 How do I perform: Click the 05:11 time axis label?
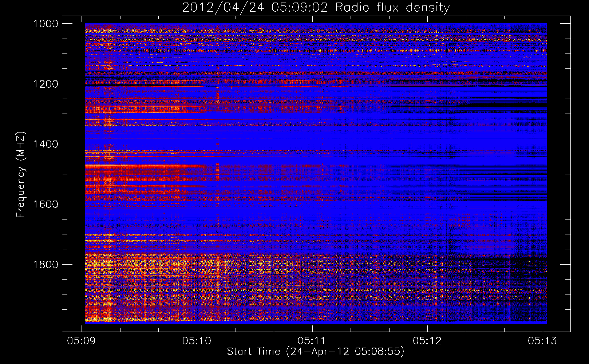click(312, 341)
